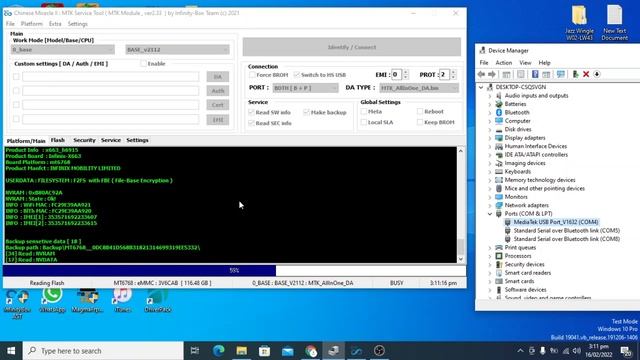Open iTunes desktop shortcut
Image resolution: width=640 pixels, height=360 pixels.
pos(122,300)
